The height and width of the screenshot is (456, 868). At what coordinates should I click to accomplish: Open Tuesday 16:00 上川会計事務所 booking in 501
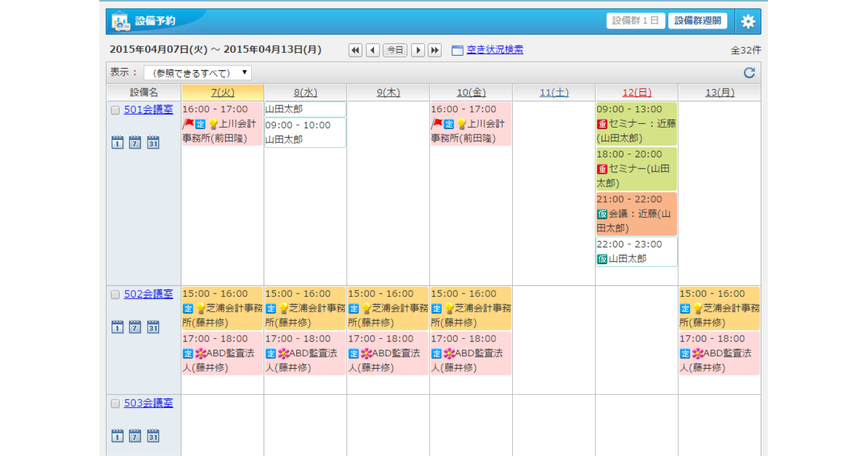click(x=223, y=124)
